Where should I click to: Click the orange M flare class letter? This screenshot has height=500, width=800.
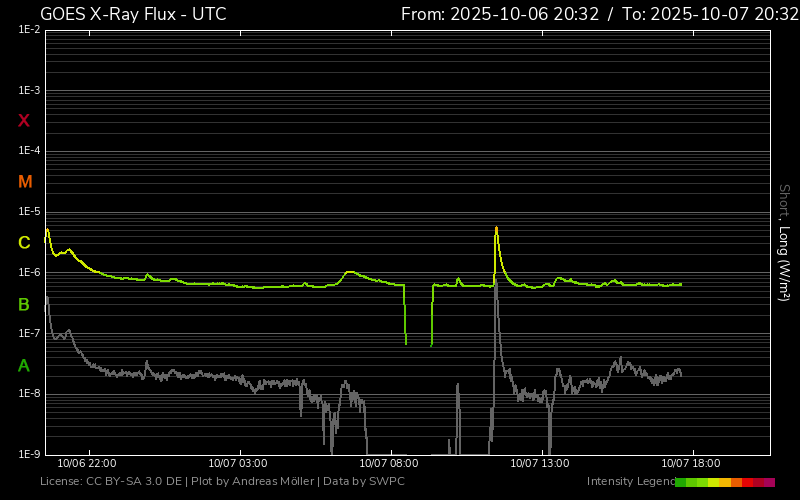coord(25,182)
